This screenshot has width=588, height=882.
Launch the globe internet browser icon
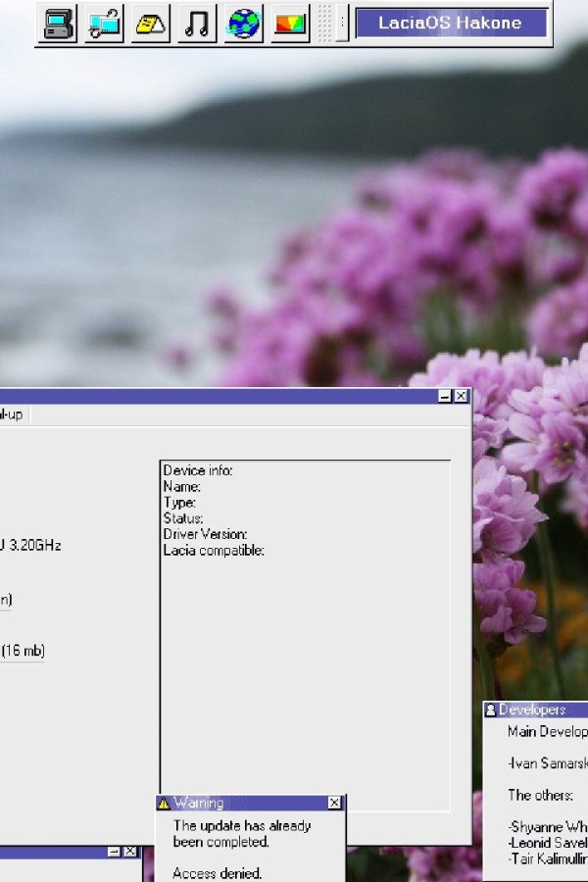[x=244, y=24]
